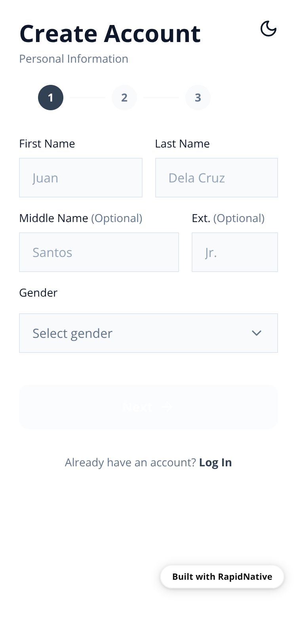Click the Built with RapidNative badge
297x644 pixels.
tap(222, 577)
